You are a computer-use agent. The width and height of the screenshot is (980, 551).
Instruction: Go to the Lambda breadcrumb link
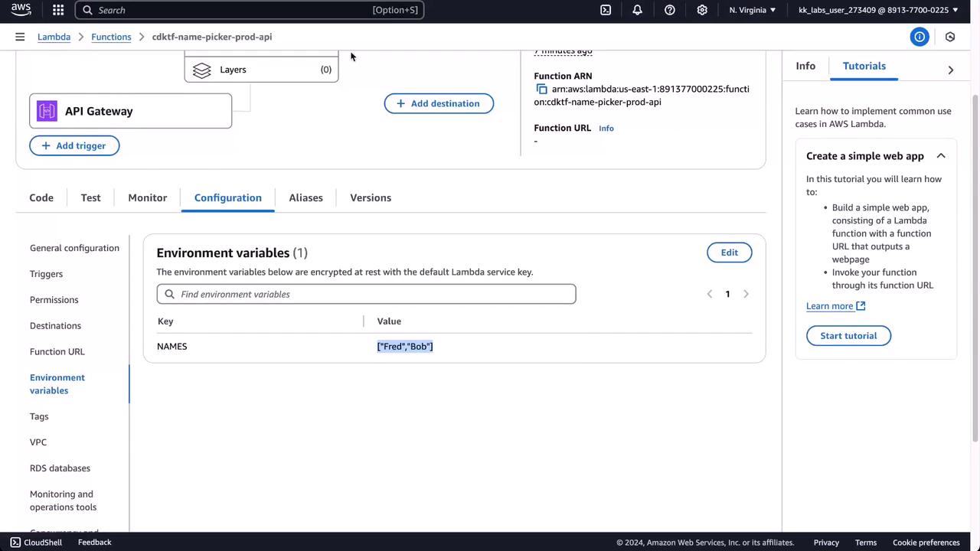pyautogui.click(x=54, y=37)
